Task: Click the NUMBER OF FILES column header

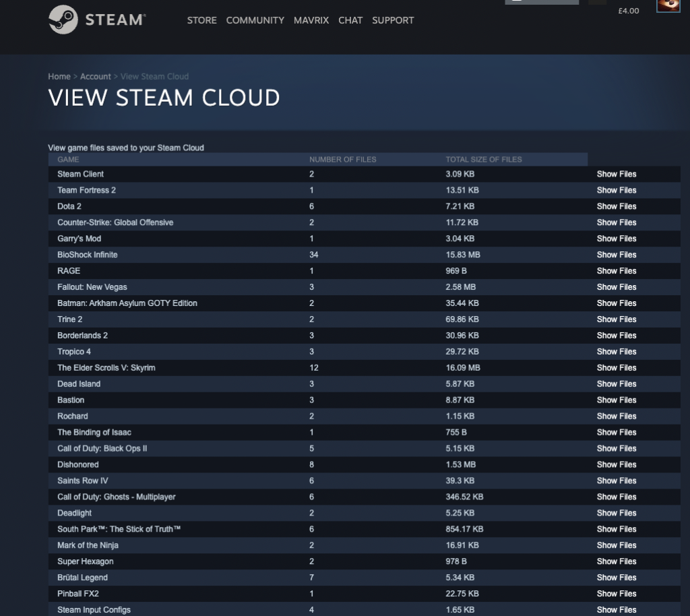Action: point(343,159)
